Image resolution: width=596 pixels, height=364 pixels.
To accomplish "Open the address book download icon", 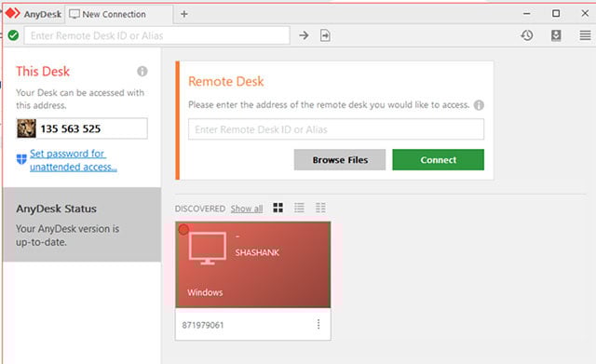I will coord(556,35).
